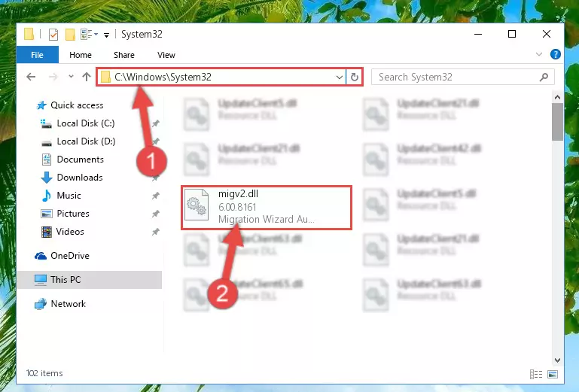Click the migv2.dll gear file icon

(x=196, y=205)
